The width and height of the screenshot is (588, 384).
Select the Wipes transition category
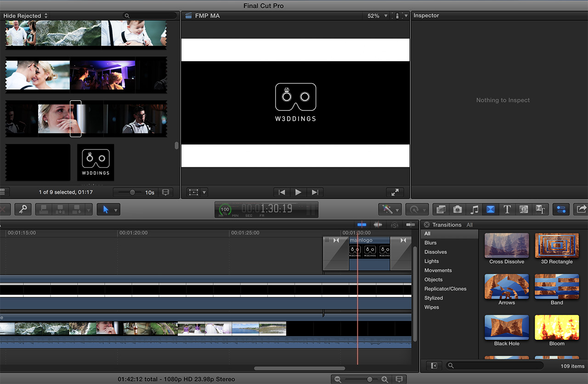[x=431, y=307]
